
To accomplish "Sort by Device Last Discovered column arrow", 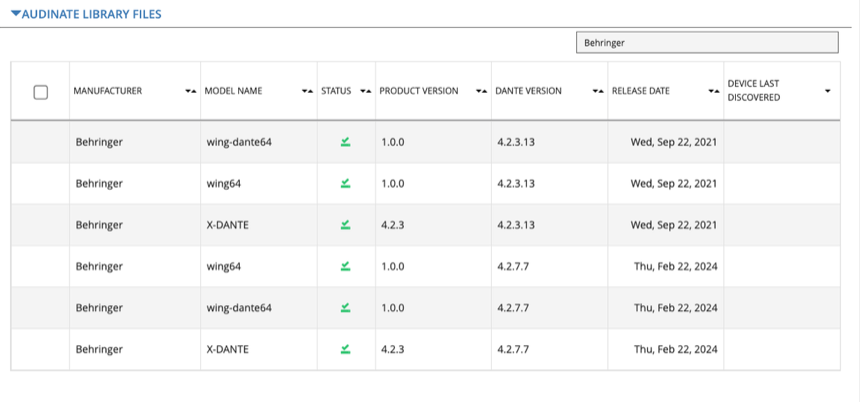I will [828, 92].
